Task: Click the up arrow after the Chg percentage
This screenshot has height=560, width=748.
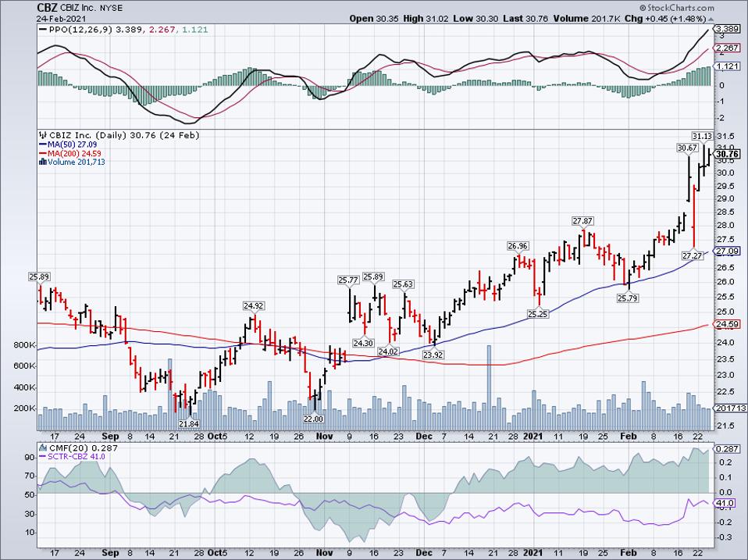Action: click(x=711, y=19)
